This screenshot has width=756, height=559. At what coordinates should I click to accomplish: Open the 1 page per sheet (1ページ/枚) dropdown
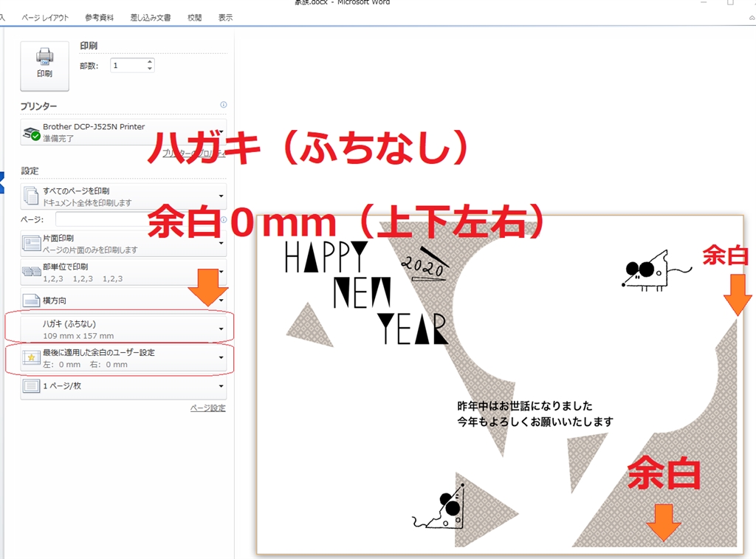123,386
